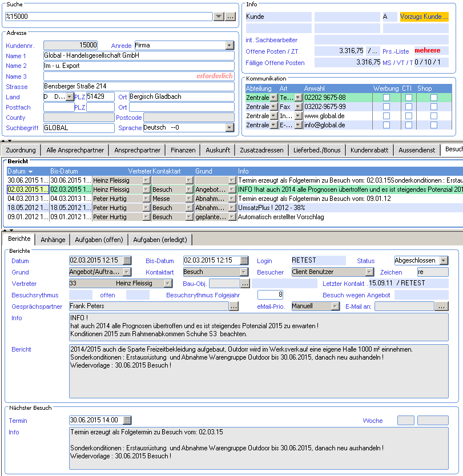
Task: Enable CTI checkbox for Fax row
Action: (409, 107)
